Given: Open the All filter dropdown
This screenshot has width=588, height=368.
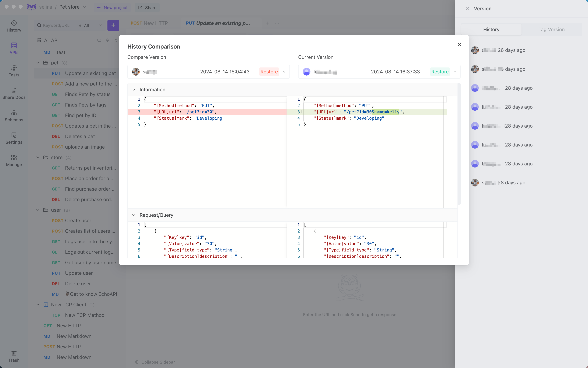Looking at the screenshot, I should click(x=91, y=25).
